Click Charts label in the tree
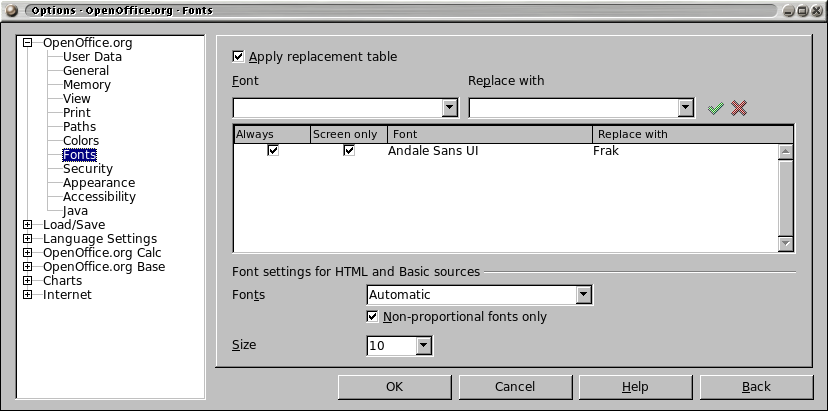 click(x=62, y=281)
